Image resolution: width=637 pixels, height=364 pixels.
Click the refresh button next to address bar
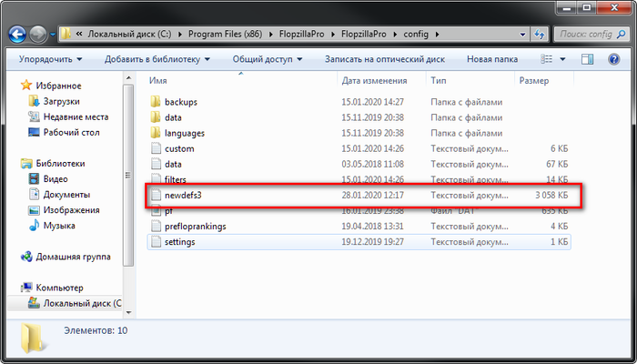click(x=540, y=35)
